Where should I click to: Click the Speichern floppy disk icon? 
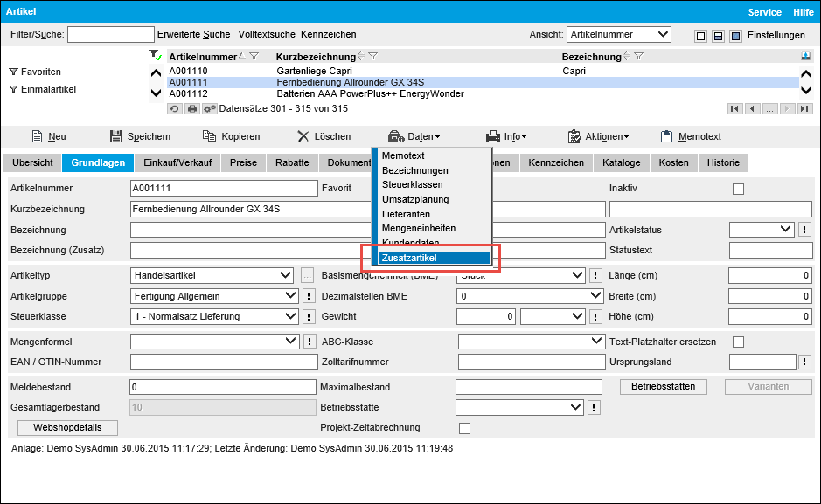point(115,136)
